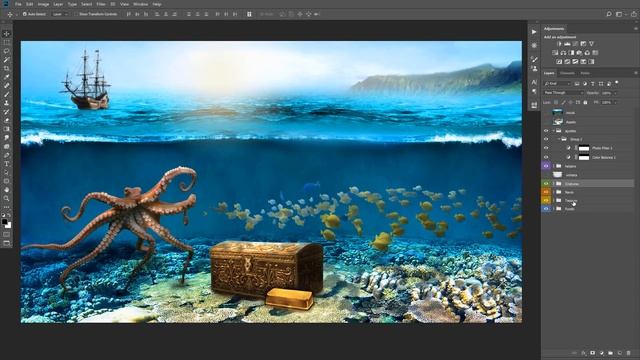Select the Move tool in the toolbar
640x360 pixels.
[x=7, y=34]
